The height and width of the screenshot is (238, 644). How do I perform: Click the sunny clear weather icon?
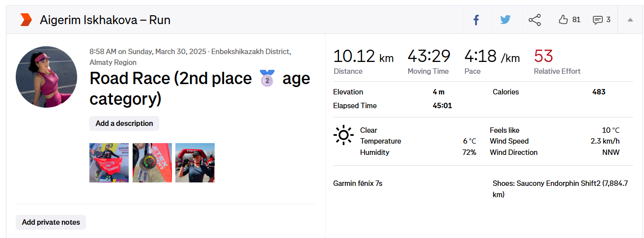point(343,135)
